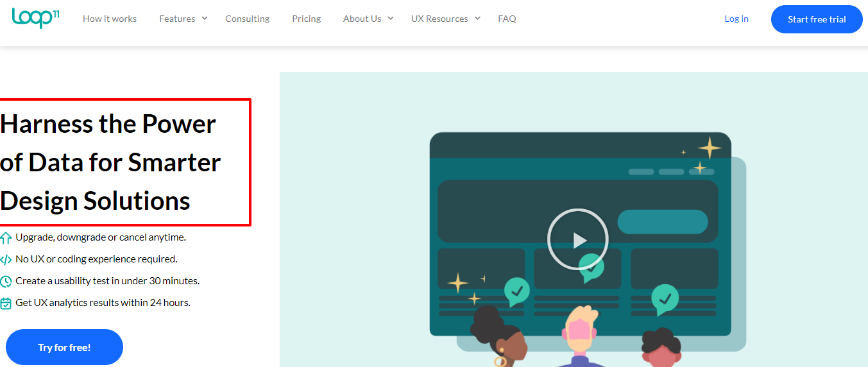Go to the Consulting page

point(247,19)
